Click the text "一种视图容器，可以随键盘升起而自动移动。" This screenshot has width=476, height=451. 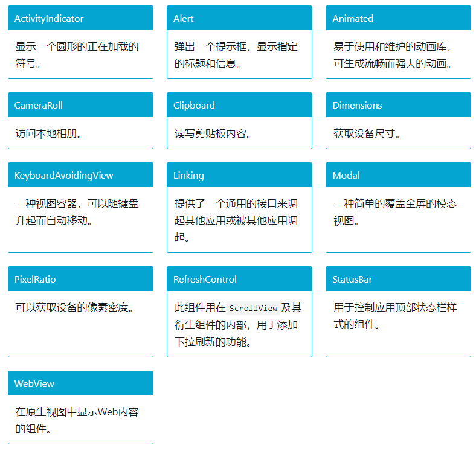[77, 212]
